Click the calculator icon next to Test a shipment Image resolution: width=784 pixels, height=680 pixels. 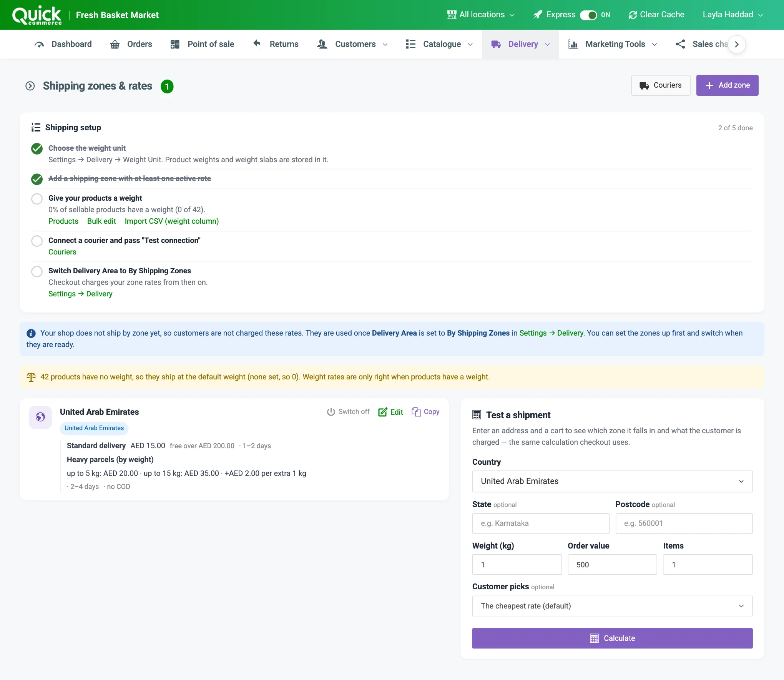tap(477, 415)
